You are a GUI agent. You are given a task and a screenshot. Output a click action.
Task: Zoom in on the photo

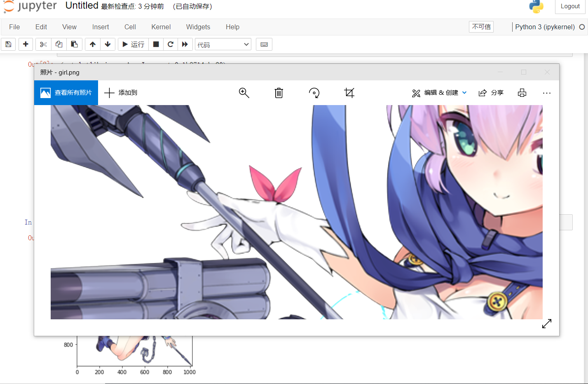(x=244, y=93)
